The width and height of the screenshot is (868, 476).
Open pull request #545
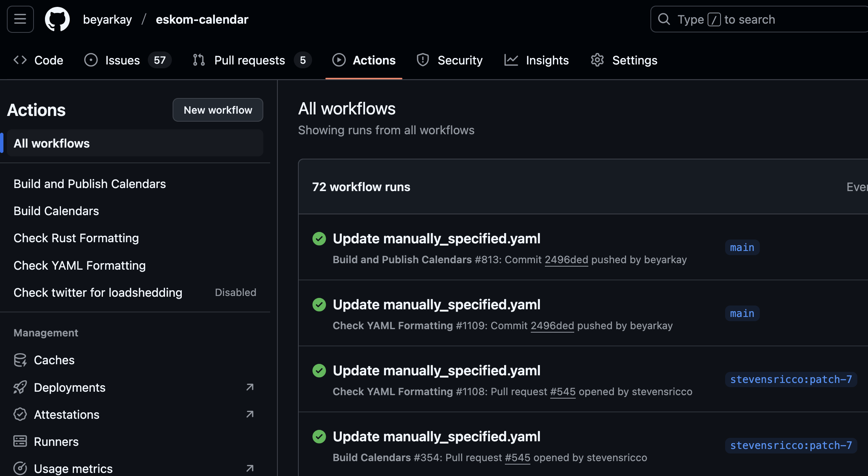pos(563,391)
